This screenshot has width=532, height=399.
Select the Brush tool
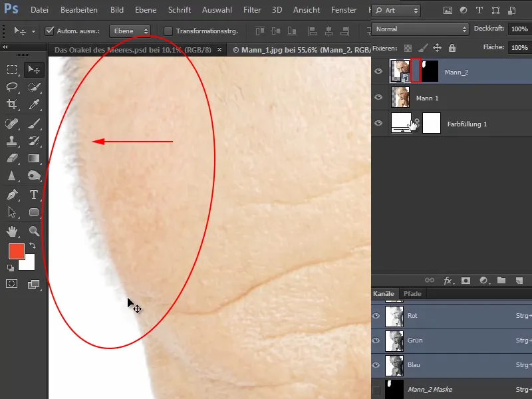[x=34, y=124]
